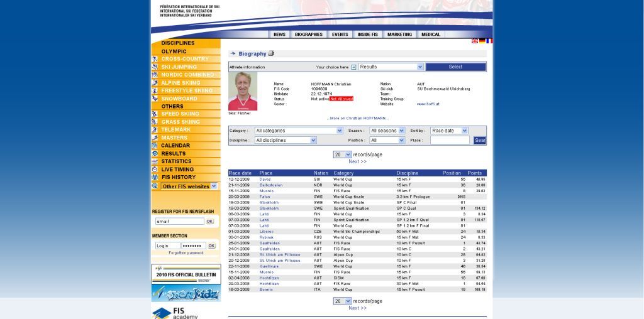Image resolution: width=644 pixels, height=319 pixels.
Task: Click the Cross-Country skier icon in sidebar
Action: (155, 59)
